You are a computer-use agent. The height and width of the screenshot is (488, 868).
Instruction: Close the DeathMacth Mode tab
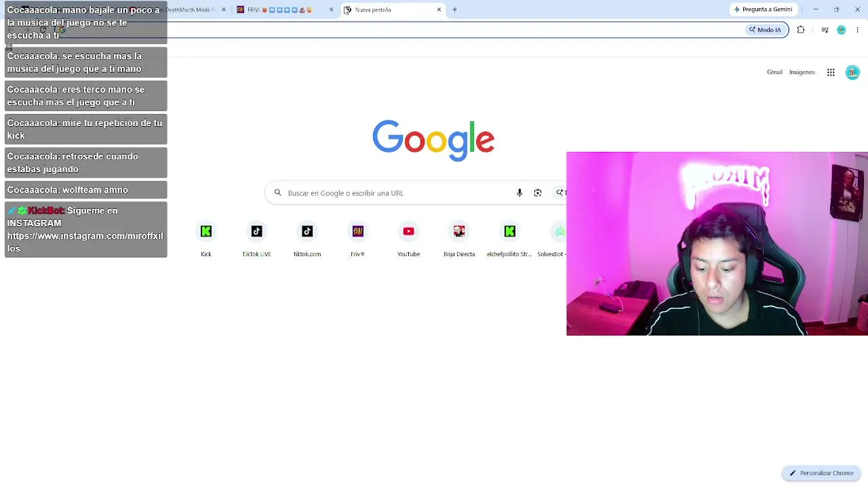click(x=224, y=9)
